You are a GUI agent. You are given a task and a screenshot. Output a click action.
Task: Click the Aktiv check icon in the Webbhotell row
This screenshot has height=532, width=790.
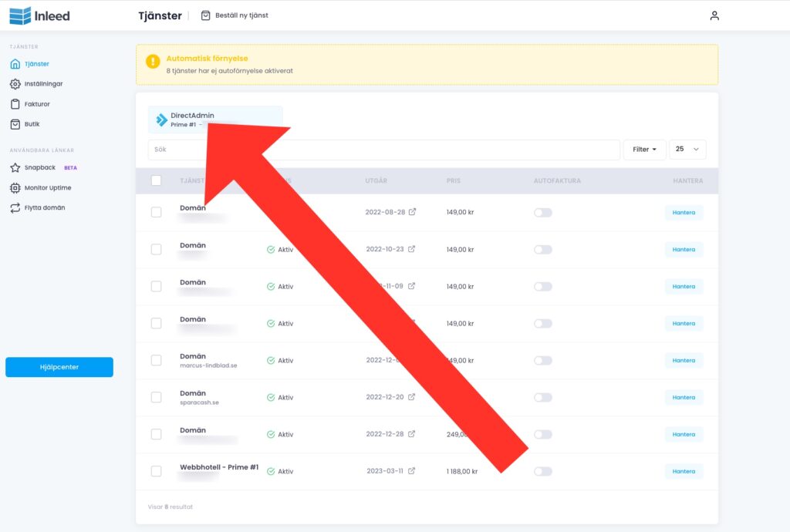tap(271, 472)
